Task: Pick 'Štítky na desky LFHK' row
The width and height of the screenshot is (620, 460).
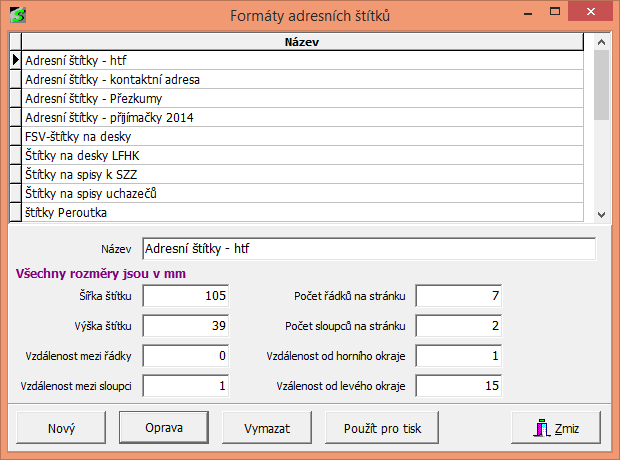Action: (300, 155)
